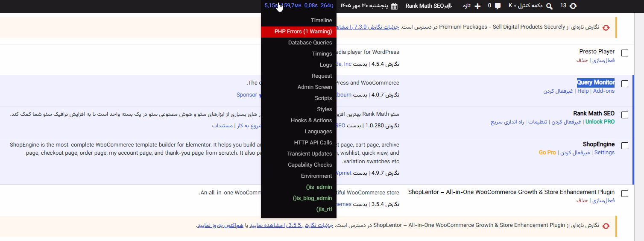Select the Rank Math SEO checkbox

pyautogui.click(x=625, y=115)
